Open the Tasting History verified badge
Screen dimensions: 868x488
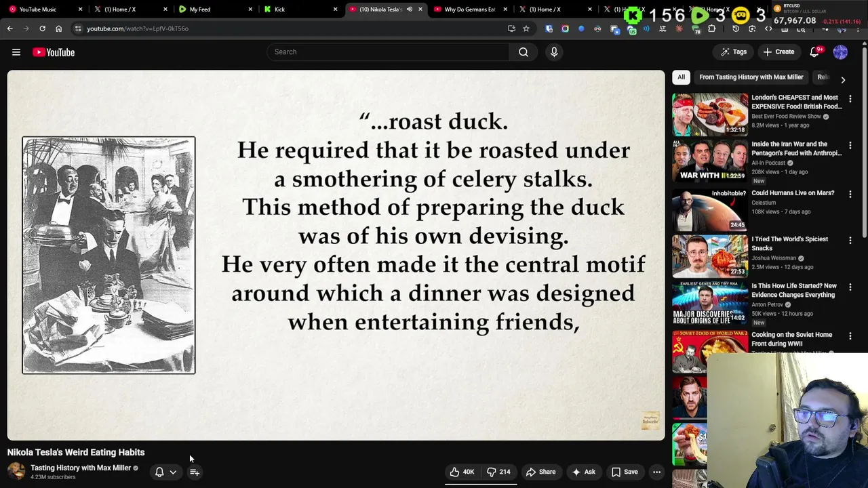(x=136, y=468)
